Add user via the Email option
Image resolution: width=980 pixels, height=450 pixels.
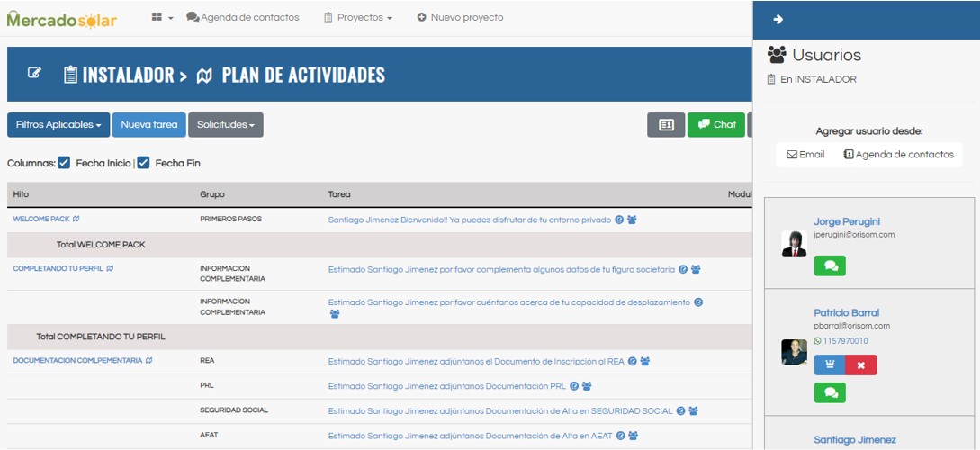(x=805, y=155)
